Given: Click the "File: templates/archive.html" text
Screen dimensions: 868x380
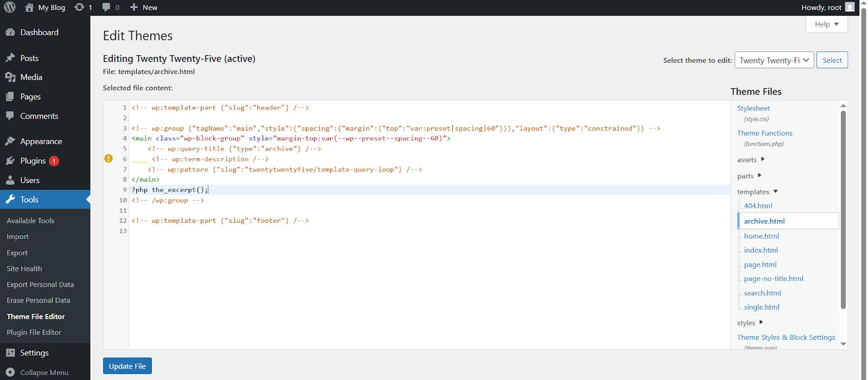Looking at the screenshot, I should point(149,72).
